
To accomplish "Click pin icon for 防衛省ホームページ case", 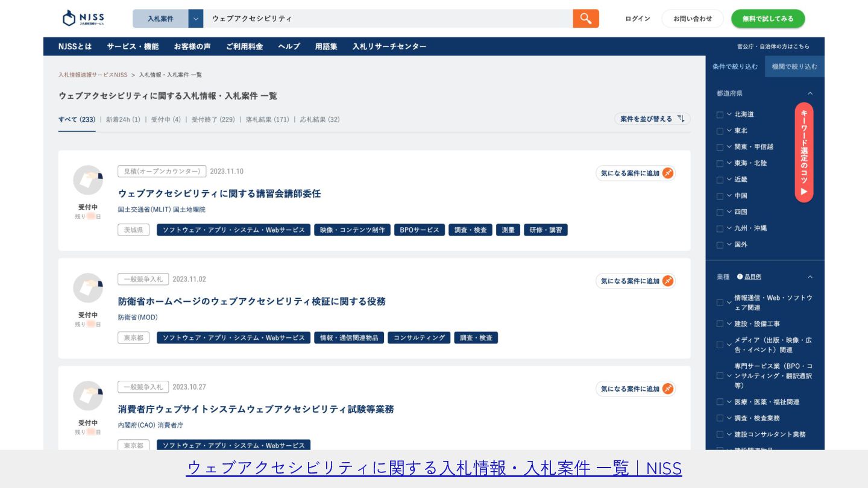I will tap(667, 281).
